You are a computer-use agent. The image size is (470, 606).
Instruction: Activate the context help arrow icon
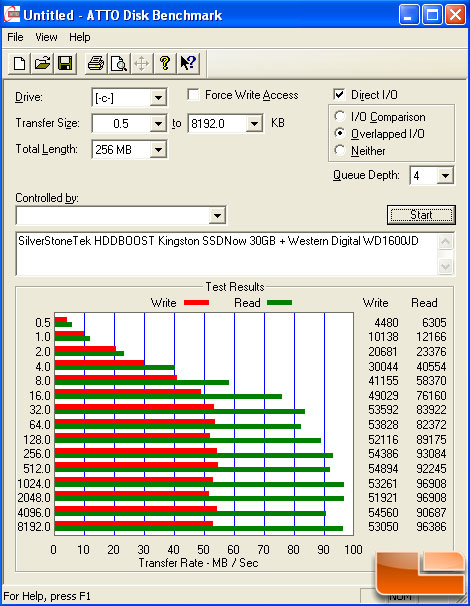[188, 63]
